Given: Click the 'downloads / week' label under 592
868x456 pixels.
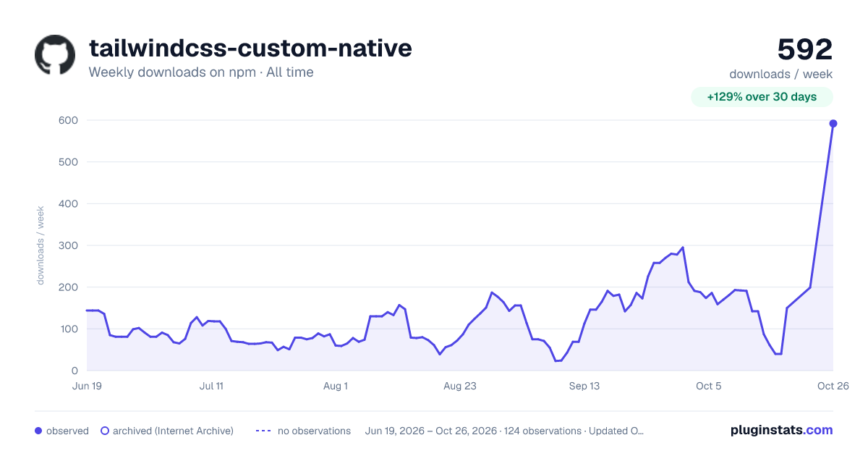Looking at the screenshot, I should click(x=781, y=74).
